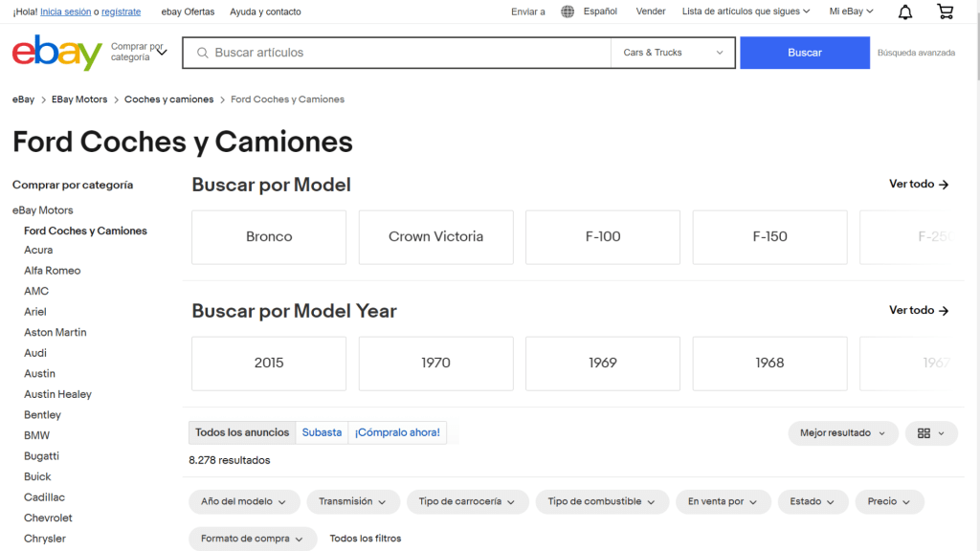Expand the Año del modelo filter
Screen dimensions: 980x551
(244, 501)
